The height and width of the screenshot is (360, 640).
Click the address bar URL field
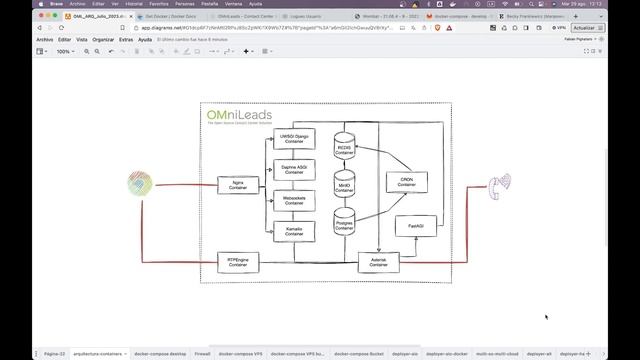click(267, 28)
